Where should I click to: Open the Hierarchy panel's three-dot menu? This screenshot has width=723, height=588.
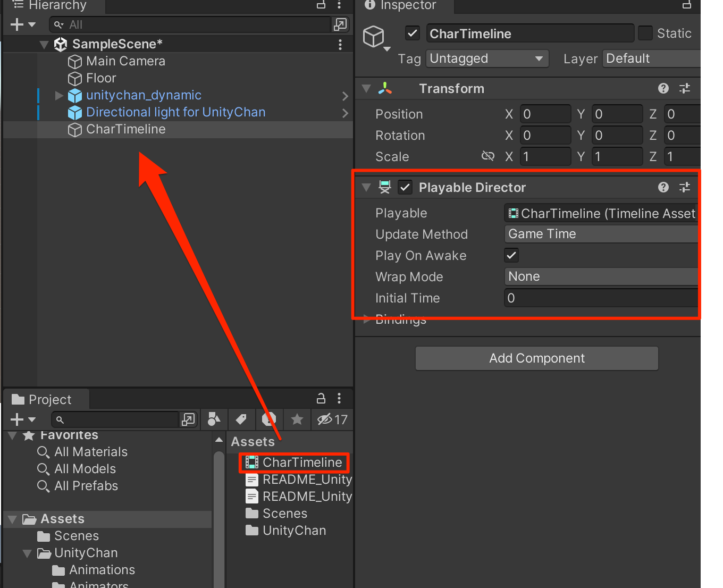coord(340,5)
